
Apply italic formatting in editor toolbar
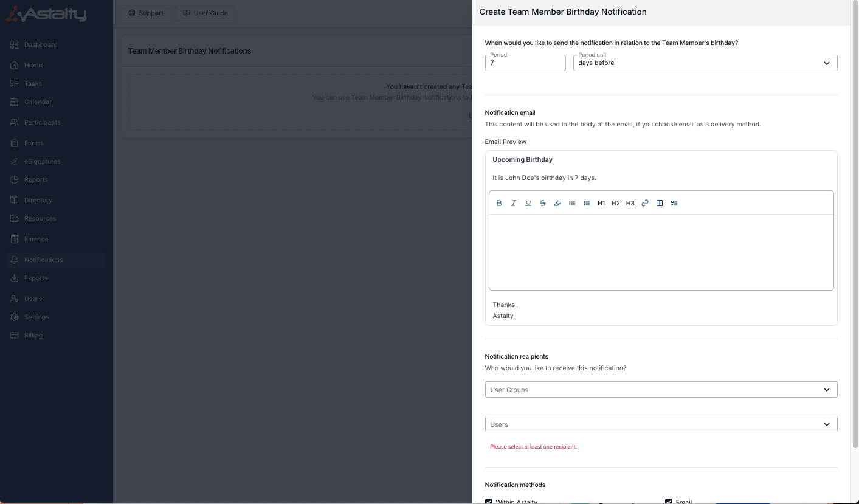point(514,203)
